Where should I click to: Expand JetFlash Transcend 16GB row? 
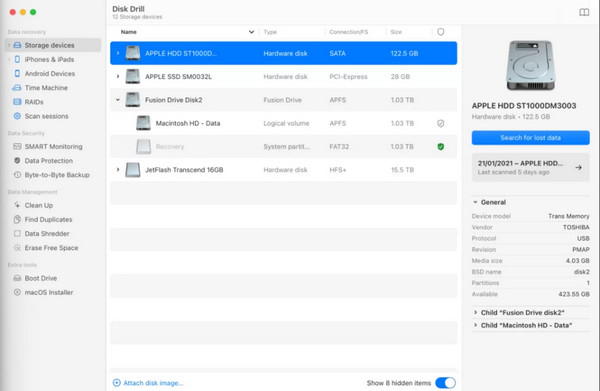[x=118, y=170]
